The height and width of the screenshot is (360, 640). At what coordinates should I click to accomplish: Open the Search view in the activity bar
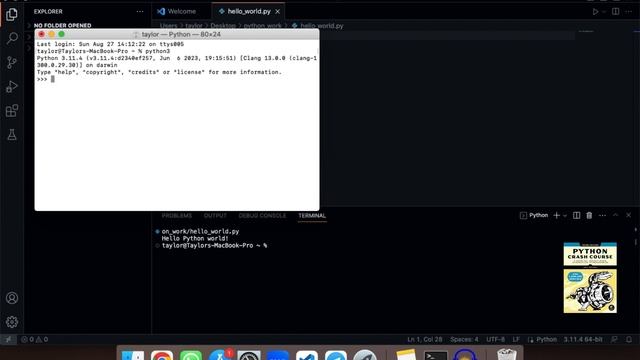point(12,38)
